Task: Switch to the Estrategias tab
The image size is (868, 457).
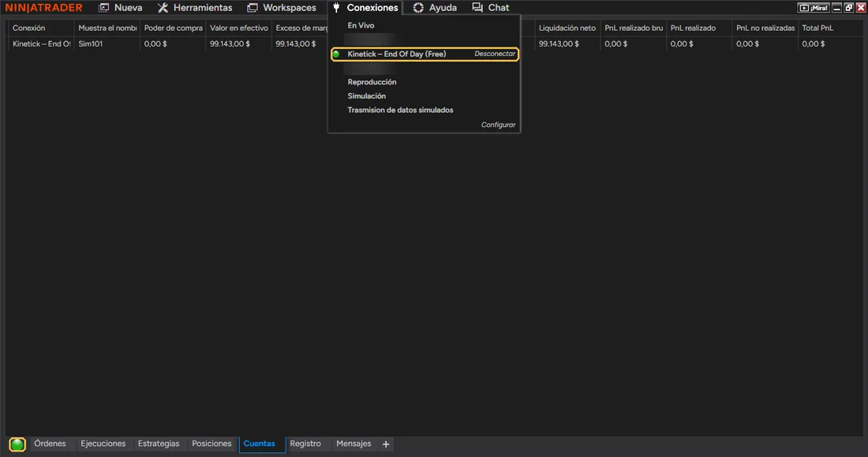Action: coord(159,444)
